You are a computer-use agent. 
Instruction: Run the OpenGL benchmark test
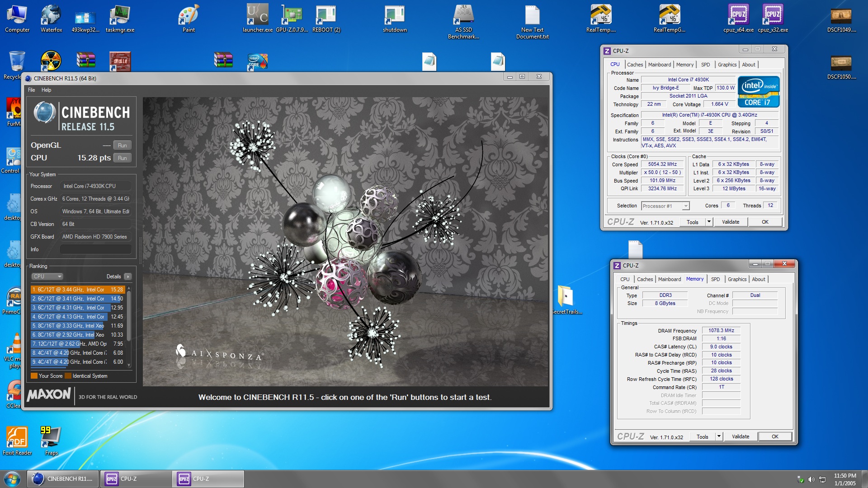[122, 145]
